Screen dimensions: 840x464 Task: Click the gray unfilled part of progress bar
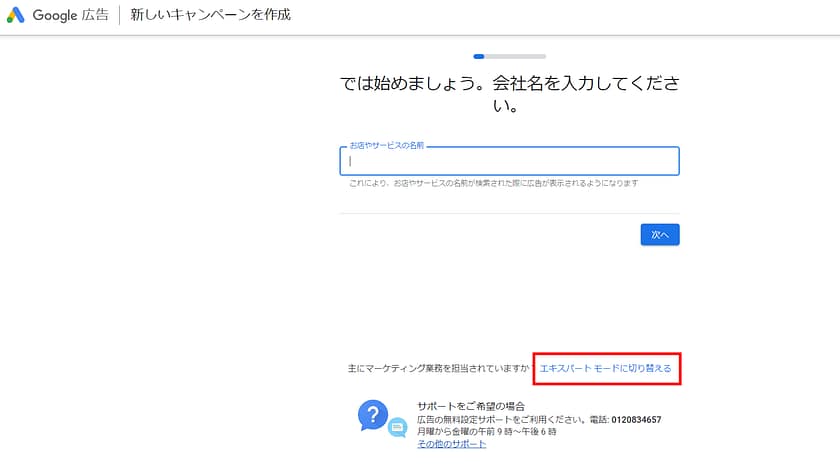click(x=516, y=56)
